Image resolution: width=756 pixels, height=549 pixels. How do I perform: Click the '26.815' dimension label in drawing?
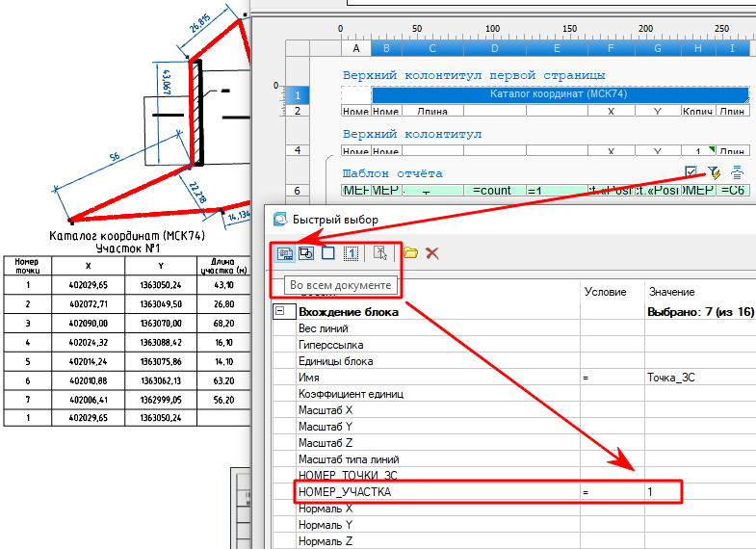click(x=199, y=23)
